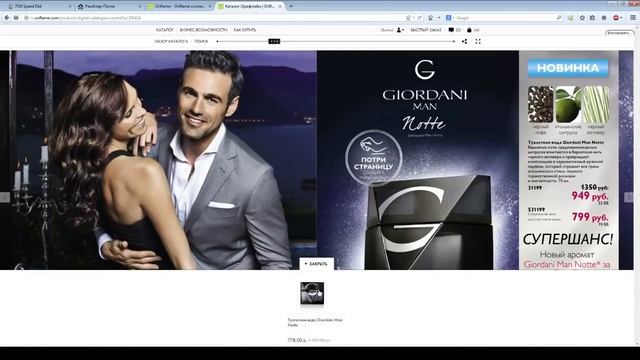Switch to the FVD Speed Dial tab
This screenshot has width=640, height=360.
(x=38, y=6)
